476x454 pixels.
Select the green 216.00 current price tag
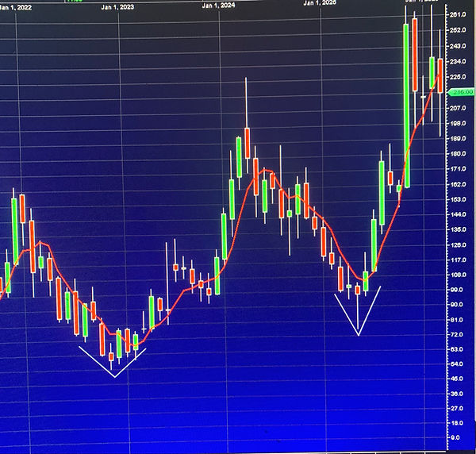click(x=461, y=92)
